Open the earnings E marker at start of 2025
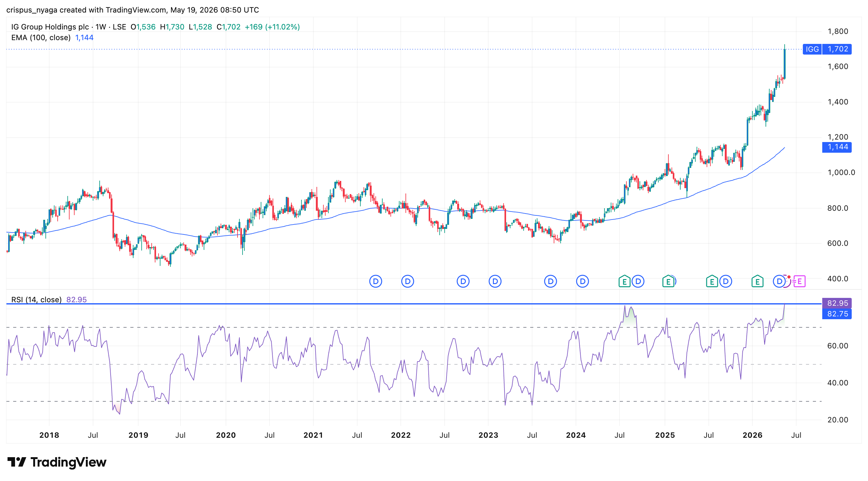The image size is (868, 481). pos(668,281)
